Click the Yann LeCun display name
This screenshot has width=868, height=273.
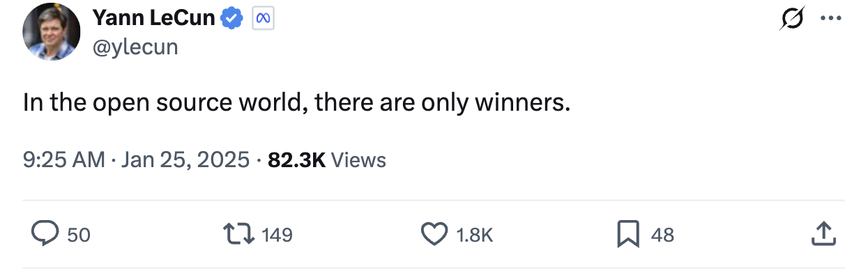point(154,17)
